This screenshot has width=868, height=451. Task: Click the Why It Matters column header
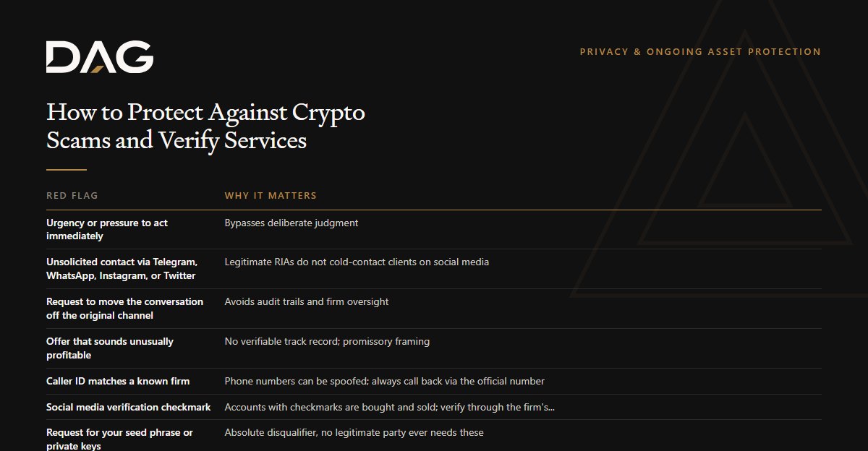click(x=271, y=196)
